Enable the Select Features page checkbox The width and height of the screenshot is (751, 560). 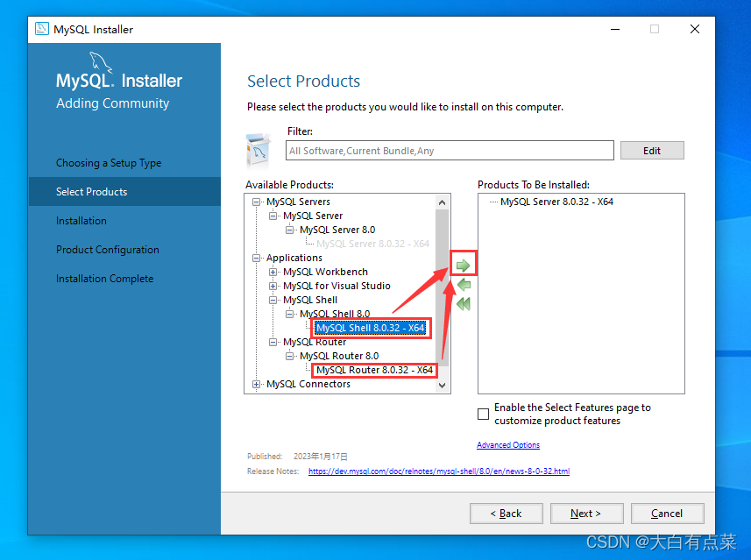pos(483,414)
